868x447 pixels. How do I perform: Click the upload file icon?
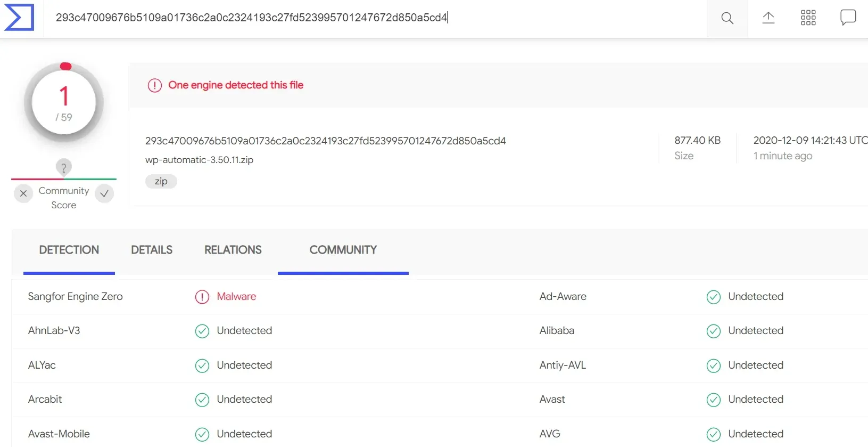[x=768, y=18]
